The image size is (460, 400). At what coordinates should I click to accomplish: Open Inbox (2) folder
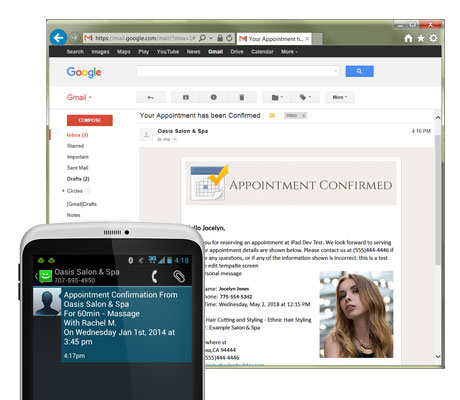point(77,135)
